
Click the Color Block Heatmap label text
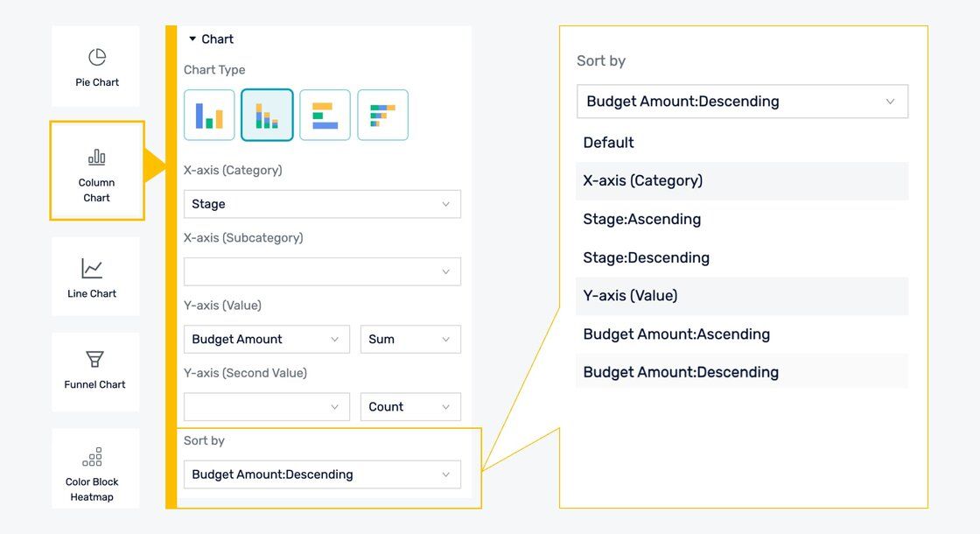click(92, 489)
